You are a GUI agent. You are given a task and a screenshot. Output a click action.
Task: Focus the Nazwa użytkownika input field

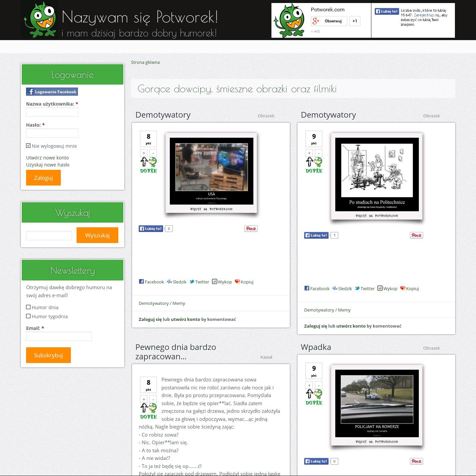52,112
